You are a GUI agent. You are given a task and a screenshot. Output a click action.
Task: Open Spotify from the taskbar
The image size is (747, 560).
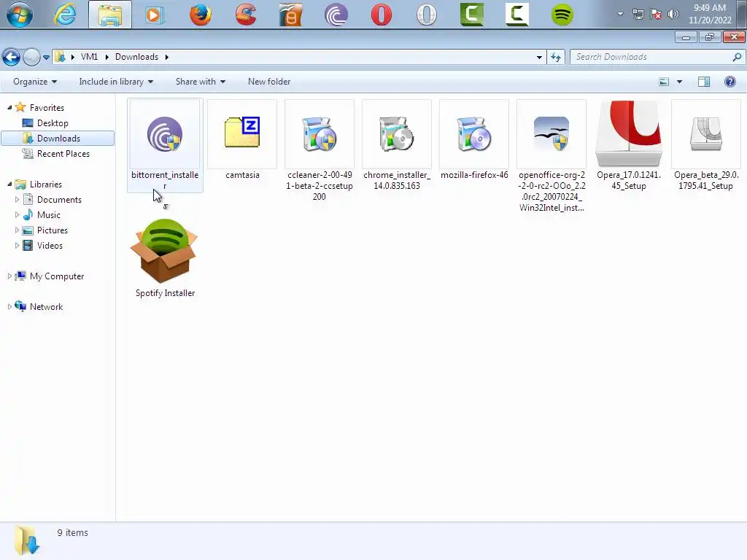(x=562, y=15)
